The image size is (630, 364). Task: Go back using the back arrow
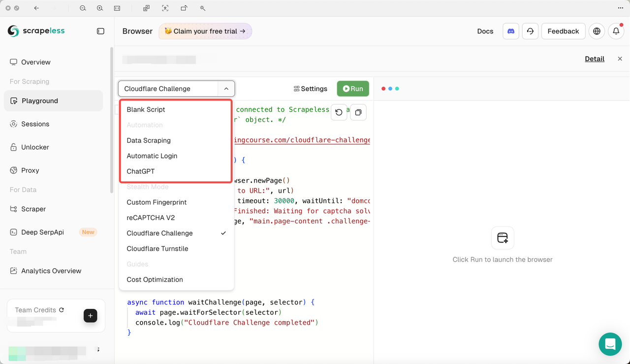click(37, 8)
